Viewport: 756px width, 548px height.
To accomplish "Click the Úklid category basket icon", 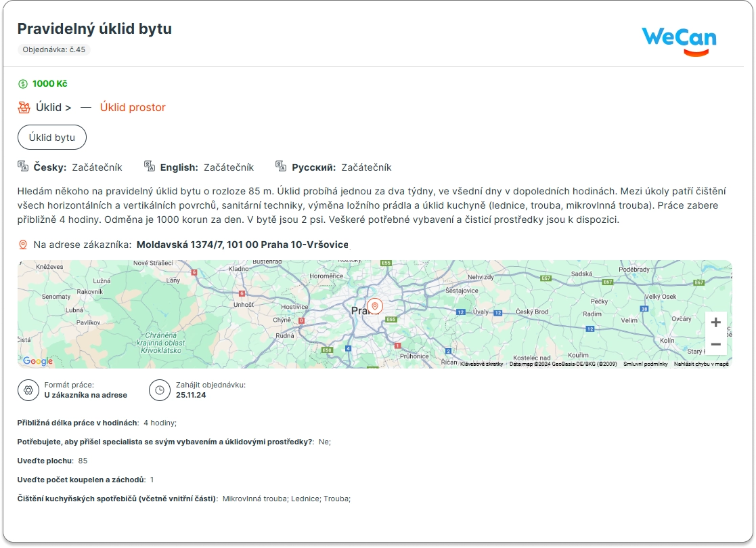I will click(x=24, y=107).
